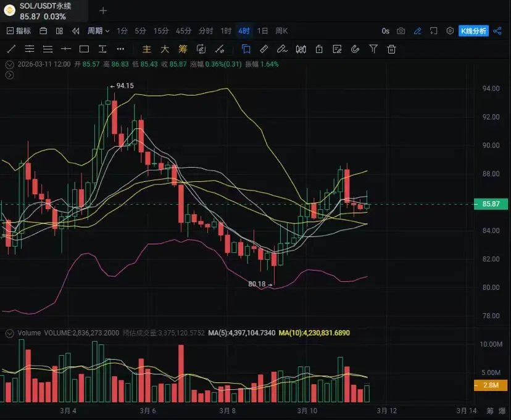The width and height of the screenshot is (511, 420).
Task: Switch to the 15分 timeframe
Action: pos(161,31)
